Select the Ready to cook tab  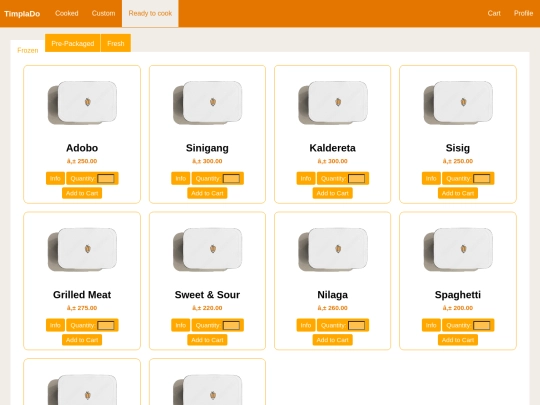click(x=150, y=13)
